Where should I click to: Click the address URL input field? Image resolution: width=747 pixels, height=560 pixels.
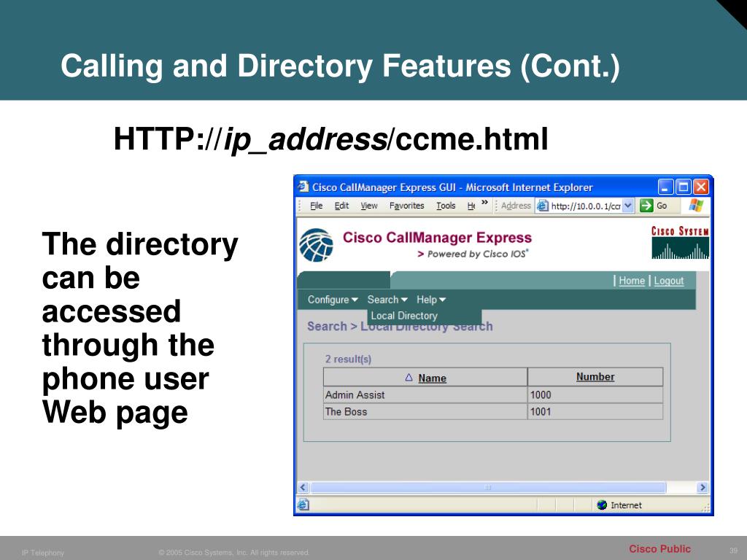pos(586,206)
